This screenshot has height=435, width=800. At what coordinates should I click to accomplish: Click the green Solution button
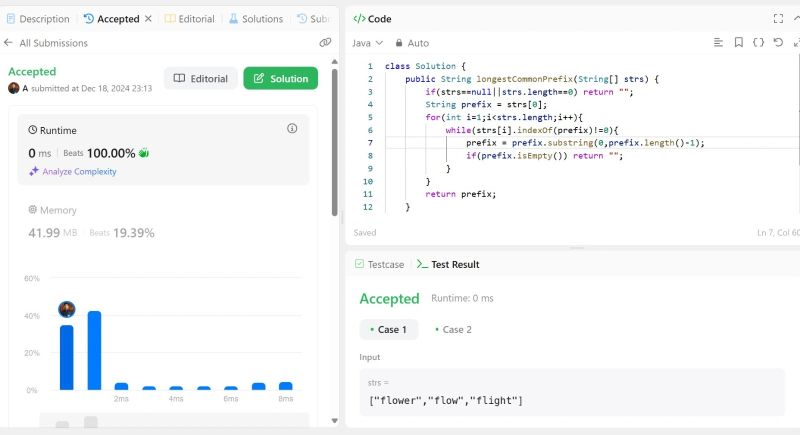[x=281, y=79]
